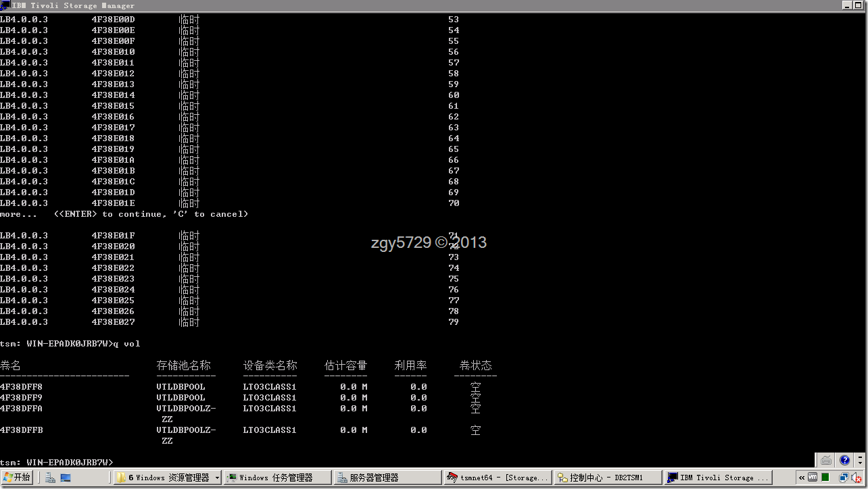Switch to 控制中心 - DB2TSM1 taskbar window

click(606, 478)
